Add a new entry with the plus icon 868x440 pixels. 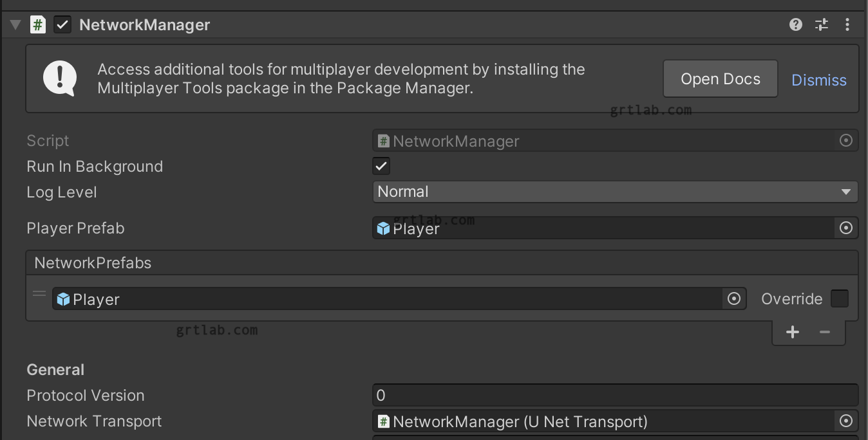point(792,332)
